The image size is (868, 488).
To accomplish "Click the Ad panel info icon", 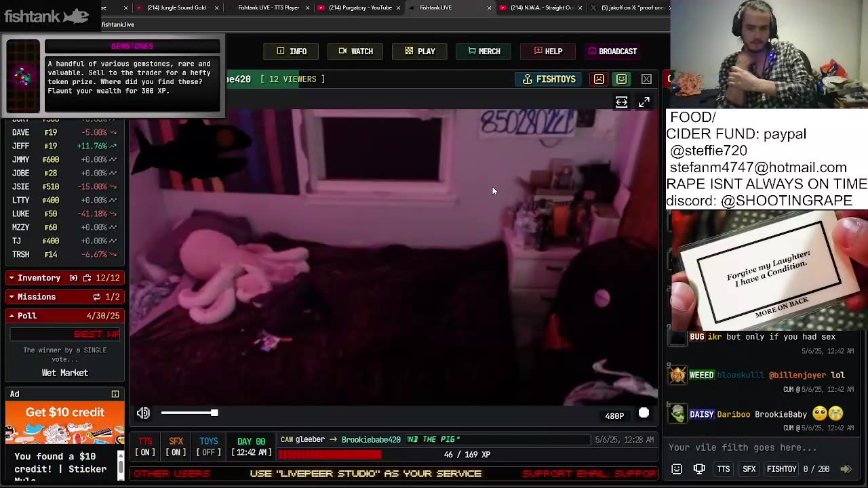I will (115, 394).
